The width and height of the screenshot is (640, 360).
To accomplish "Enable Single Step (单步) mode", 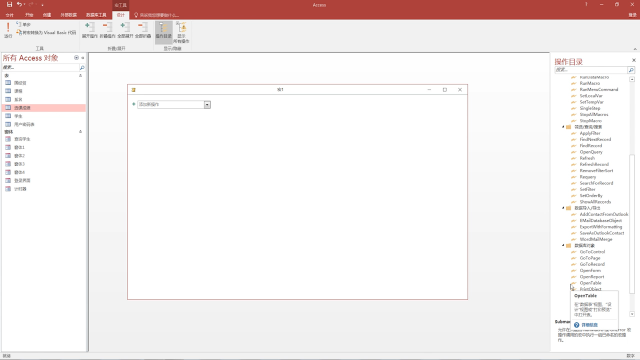I will (x=24, y=24).
